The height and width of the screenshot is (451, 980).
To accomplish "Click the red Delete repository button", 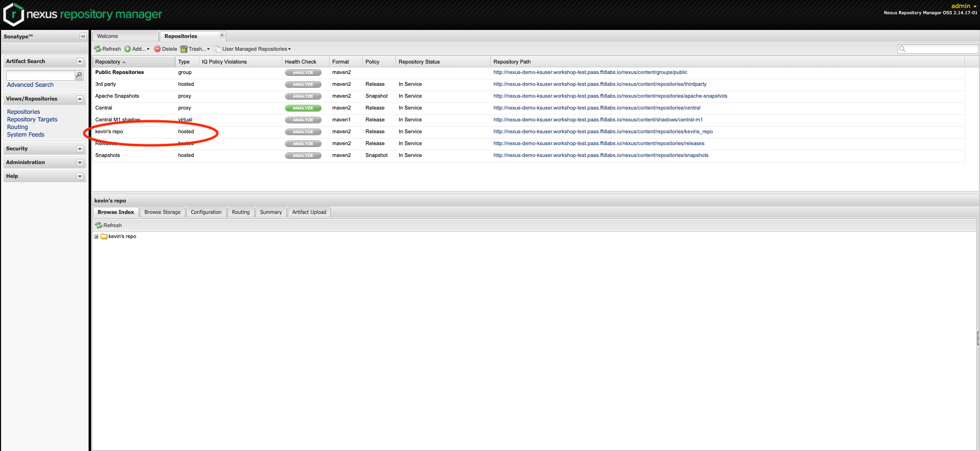I will click(165, 49).
